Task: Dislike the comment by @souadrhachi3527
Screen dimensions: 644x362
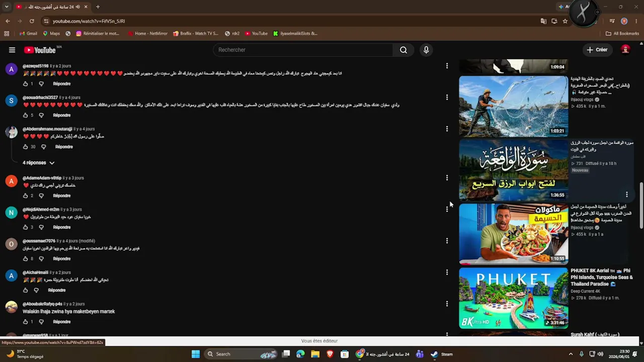Action: (x=41, y=115)
